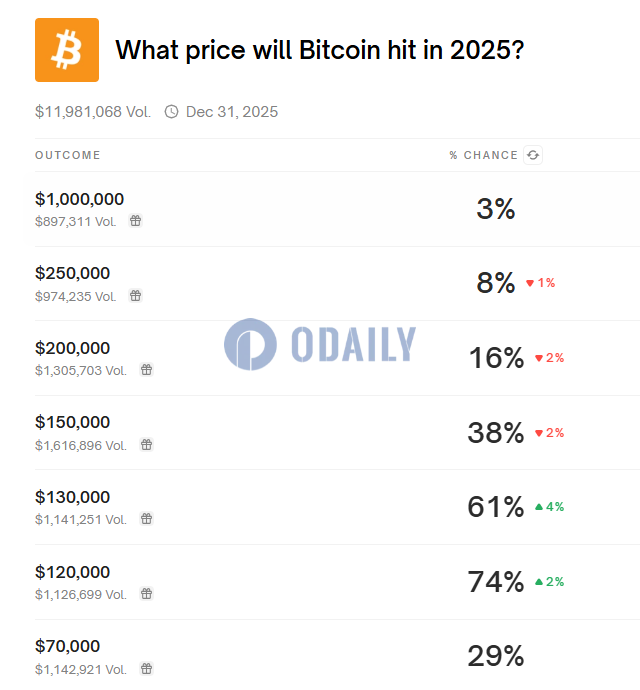The height and width of the screenshot is (690, 640).
Task: Click the 74% chance for $120,000
Action: pos(496,582)
